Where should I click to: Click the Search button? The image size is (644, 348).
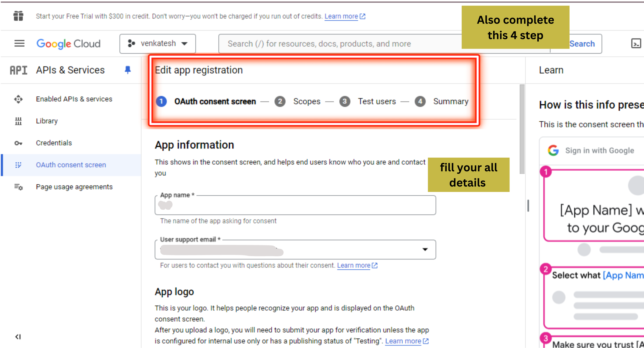pyautogui.click(x=582, y=44)
